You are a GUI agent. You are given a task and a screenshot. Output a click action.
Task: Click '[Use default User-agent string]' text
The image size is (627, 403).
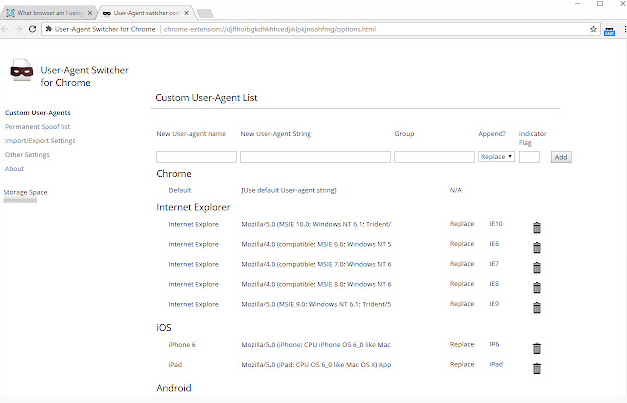tap(289, 190)
